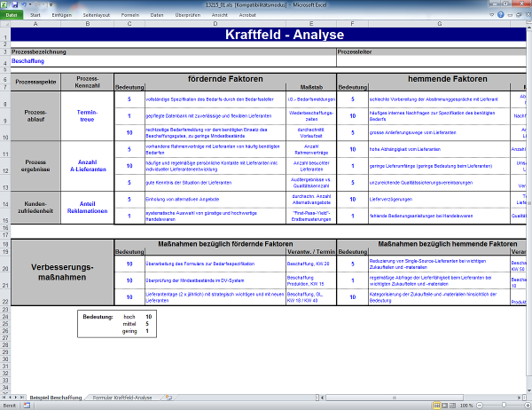This screenshot has height=410, width=532.
Task: Select column E header
Action: tap(310, 24)
